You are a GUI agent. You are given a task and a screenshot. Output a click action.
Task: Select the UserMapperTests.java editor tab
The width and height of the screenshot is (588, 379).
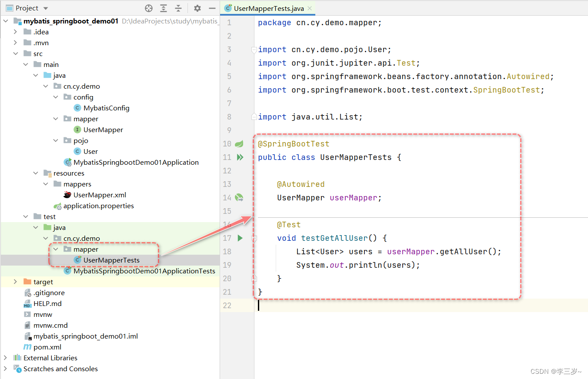click(x=268, y=8)
